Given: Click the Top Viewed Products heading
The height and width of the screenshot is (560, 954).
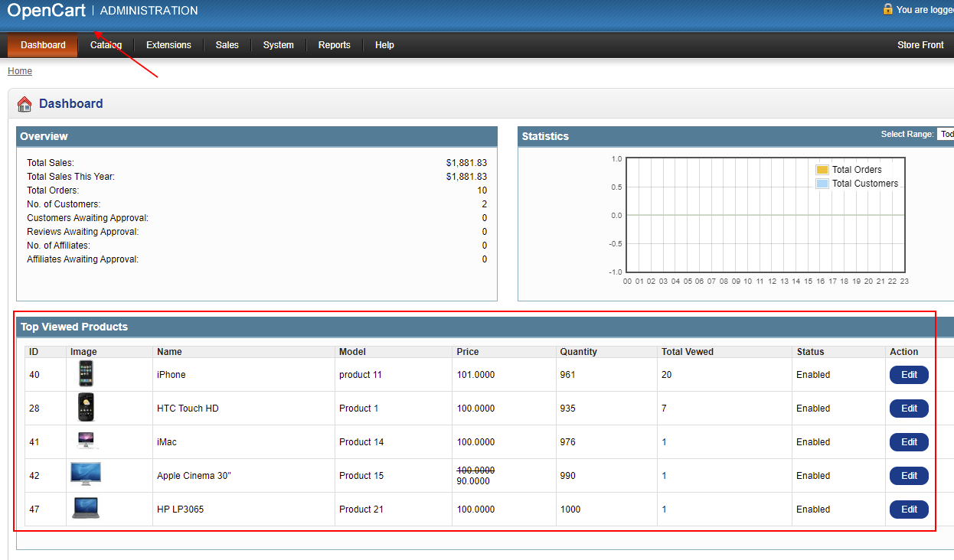Looking at the screenshot, I should click(74, 327).
